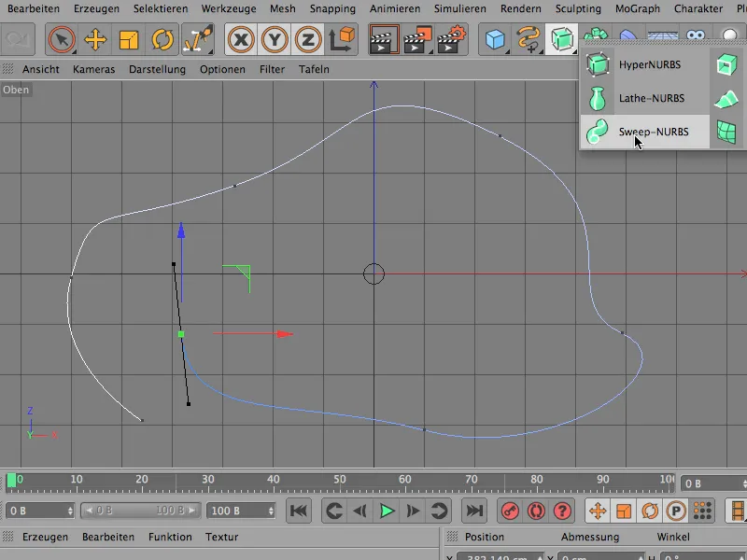Open the spline tools icon
747x560 pixels.
click(529, 39)
